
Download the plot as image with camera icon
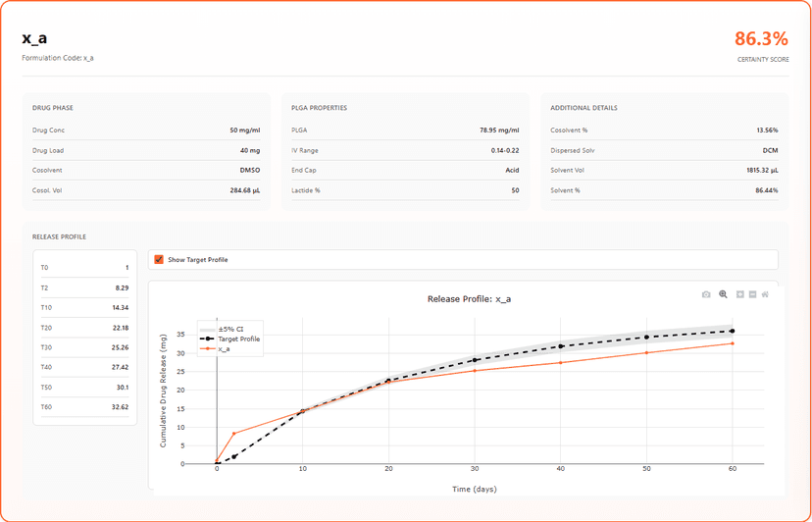pos(706,294)
